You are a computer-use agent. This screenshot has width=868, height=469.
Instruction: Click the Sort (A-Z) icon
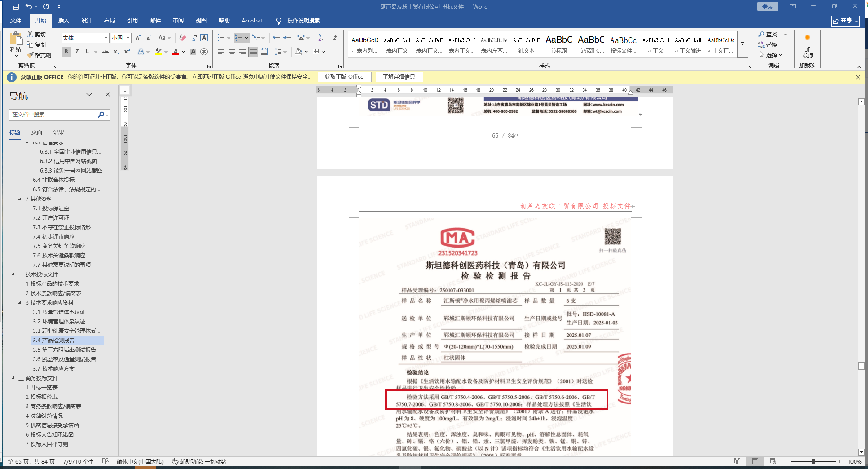click(321, 38)
